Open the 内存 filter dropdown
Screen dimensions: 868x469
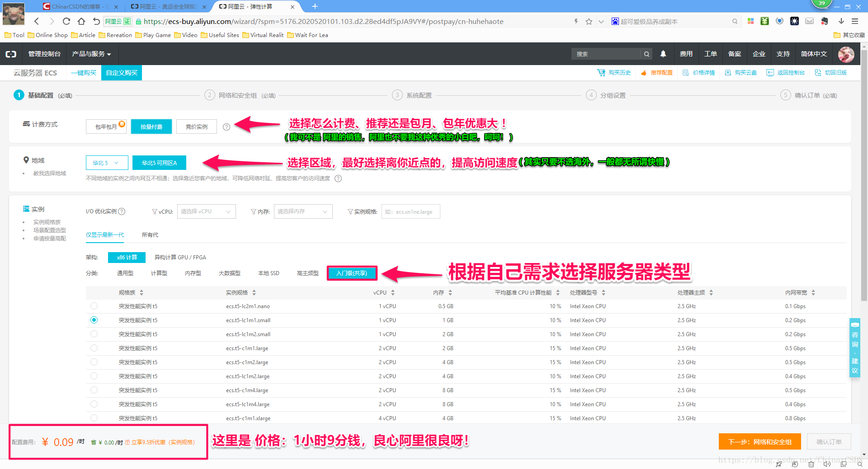[x=303, y=211]
